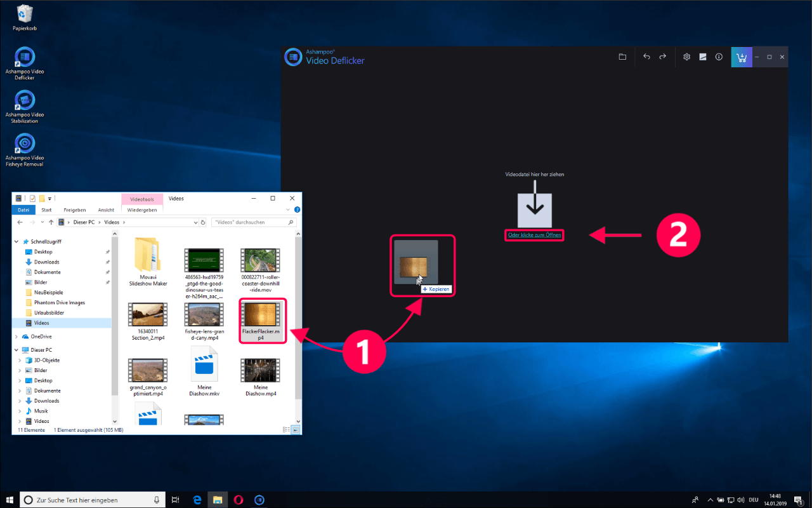Viewport: 812px width, 508px height.
Task: Click the shopping cart buy icon
Action: (740, 57)
